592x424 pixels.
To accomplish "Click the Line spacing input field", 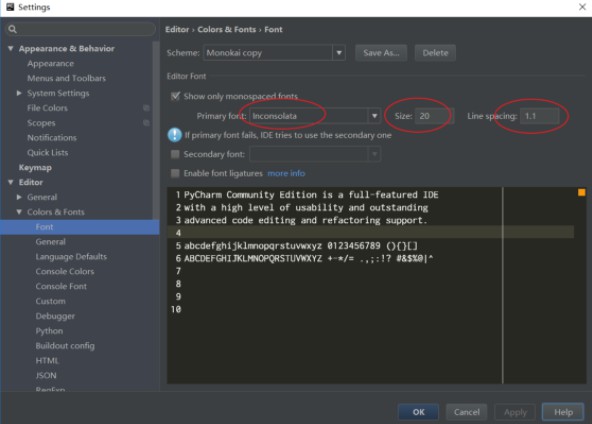I will click(x=540, y=116).
